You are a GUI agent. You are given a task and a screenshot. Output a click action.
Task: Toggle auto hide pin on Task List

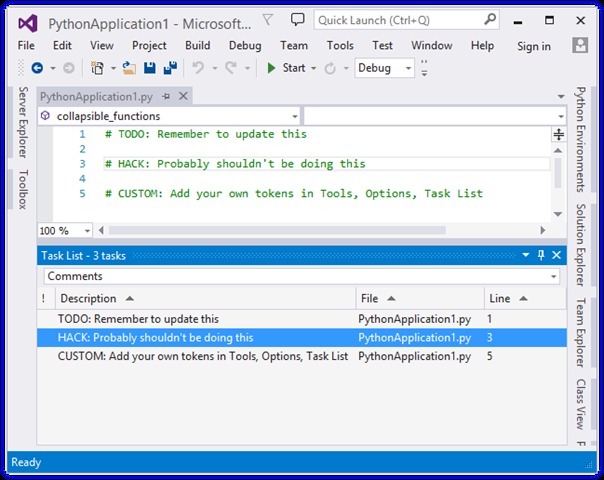pos(541,255)
